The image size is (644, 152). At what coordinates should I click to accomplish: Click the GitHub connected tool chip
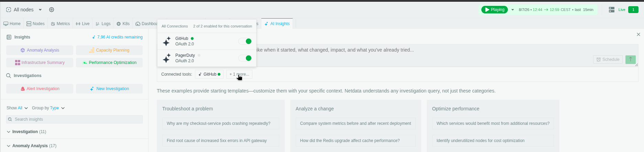(209, 74)
